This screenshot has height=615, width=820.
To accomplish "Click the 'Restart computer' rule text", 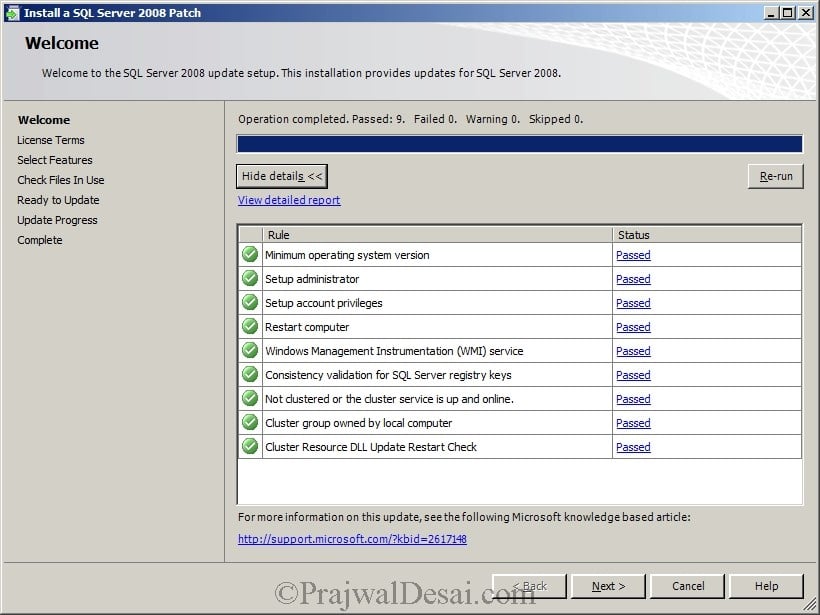I will point(307,327).
